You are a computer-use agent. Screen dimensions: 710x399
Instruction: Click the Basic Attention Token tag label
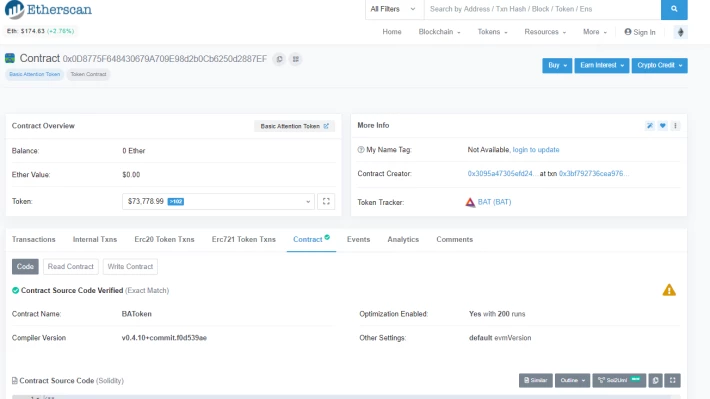[x=34, y=74]
